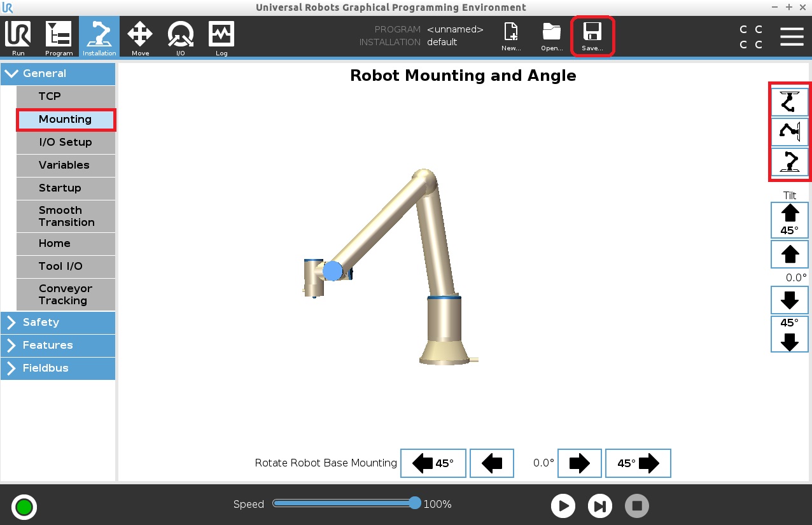Open the Run tab
Screen dimensions: 812x525
click(x=18, y=38)
